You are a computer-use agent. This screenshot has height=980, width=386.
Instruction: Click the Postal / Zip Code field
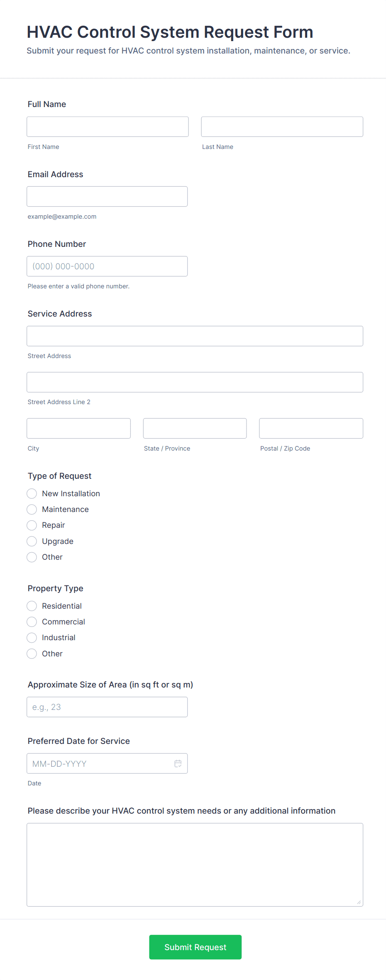click(310, 428)
